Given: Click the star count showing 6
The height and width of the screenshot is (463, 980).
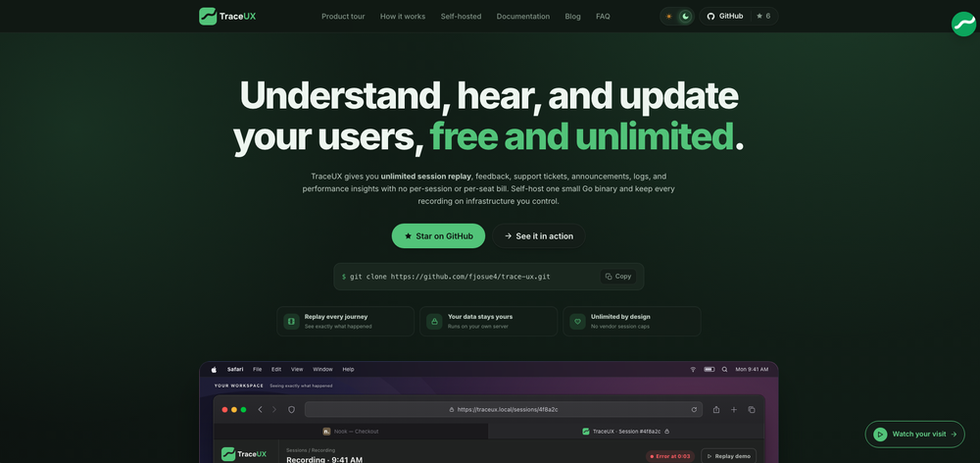Looking at the screenshot, I should 763,17.
